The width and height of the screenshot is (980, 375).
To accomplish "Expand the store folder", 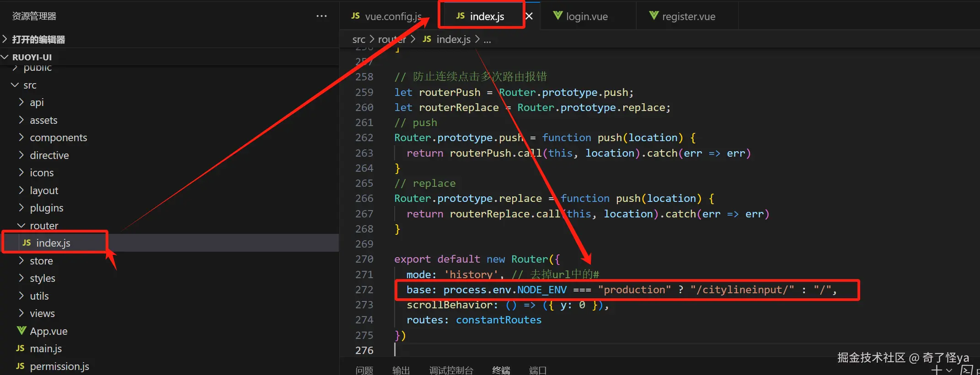I will 41,261.
